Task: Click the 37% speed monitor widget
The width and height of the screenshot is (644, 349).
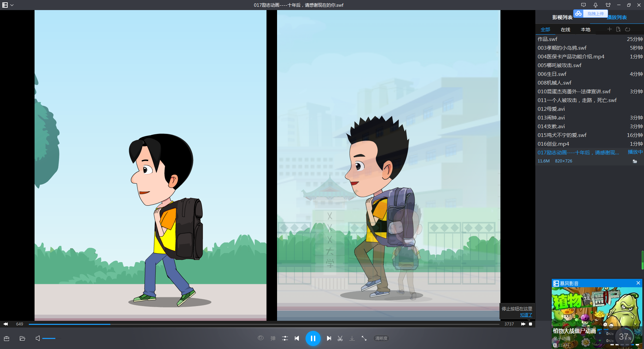Action: [625, 337]
